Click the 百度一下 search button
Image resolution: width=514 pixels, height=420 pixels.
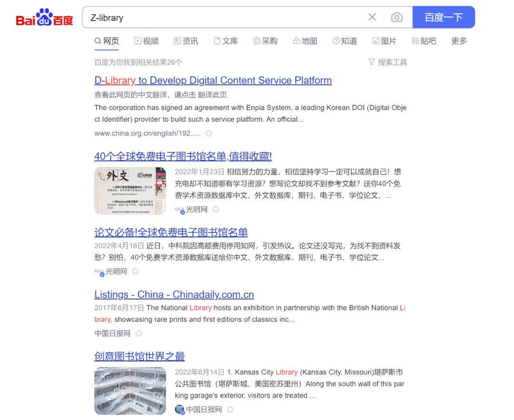tap(444, 17)
